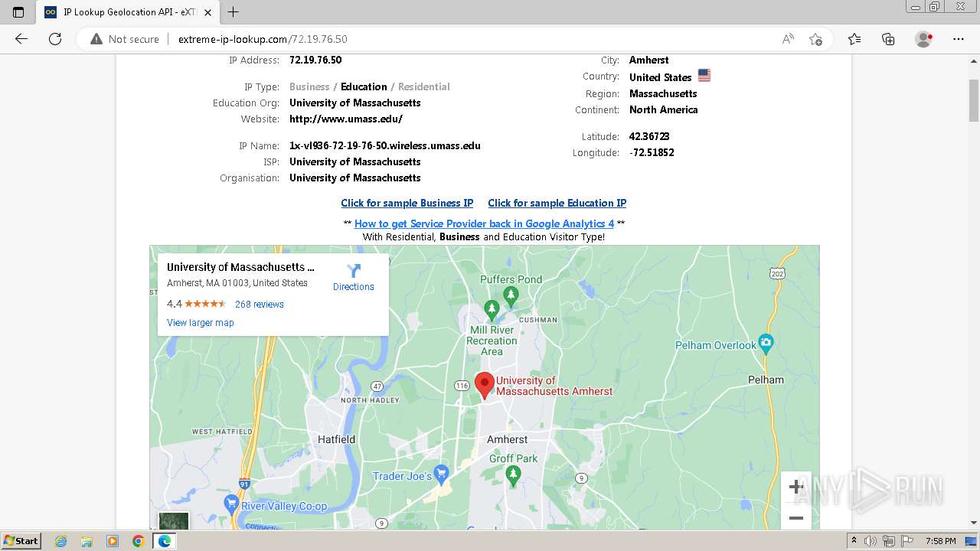Click the River Valley Co-op marker

231,504
